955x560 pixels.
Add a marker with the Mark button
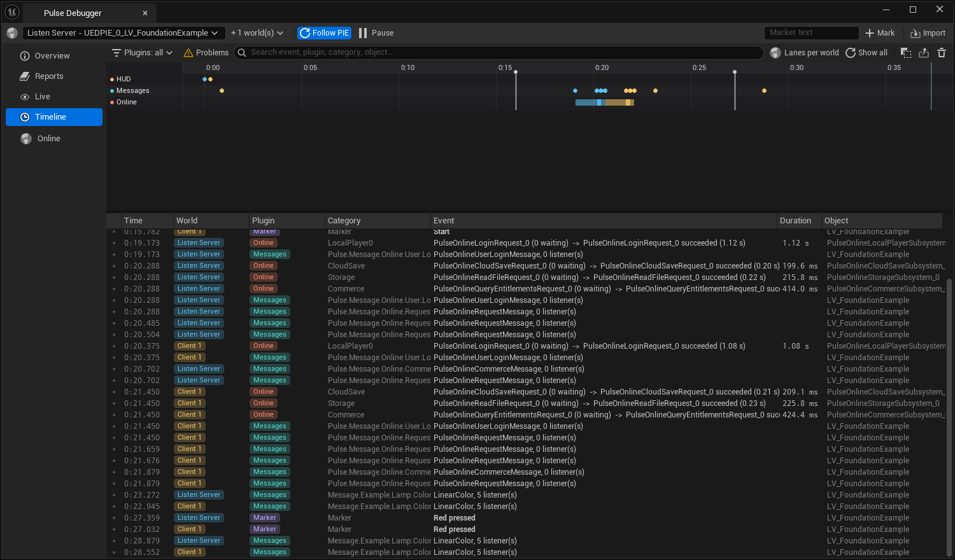coord(880,33)
